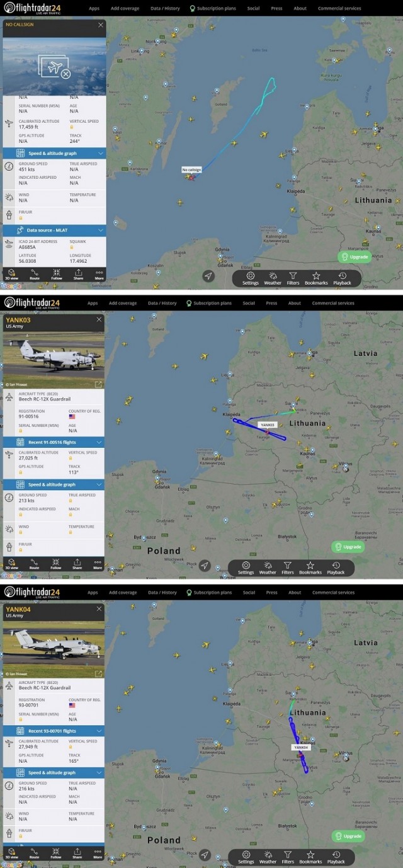Open 3D view in the NO CALLSIGN panel
Image resolution: width=403 pixels, height=868 pixels.
11,274
